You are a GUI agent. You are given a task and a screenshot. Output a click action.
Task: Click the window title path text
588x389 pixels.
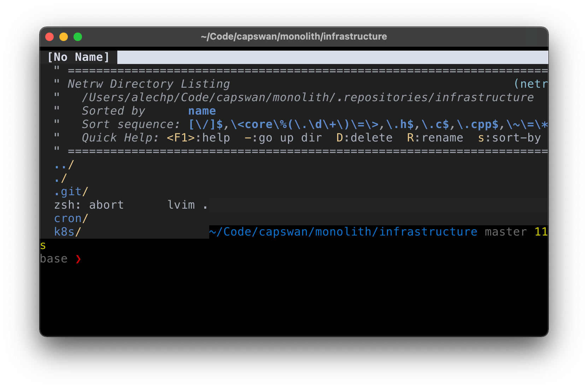[x=294, y=36]
